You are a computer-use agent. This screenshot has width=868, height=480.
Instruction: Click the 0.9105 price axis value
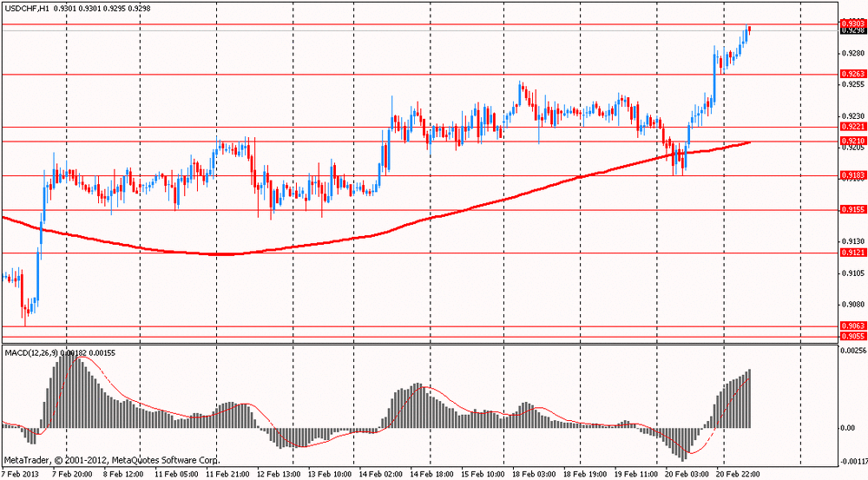852,273
